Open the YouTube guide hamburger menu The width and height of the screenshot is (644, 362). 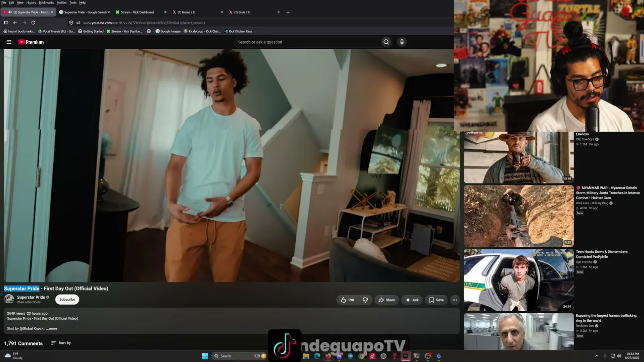click(9, 42)
